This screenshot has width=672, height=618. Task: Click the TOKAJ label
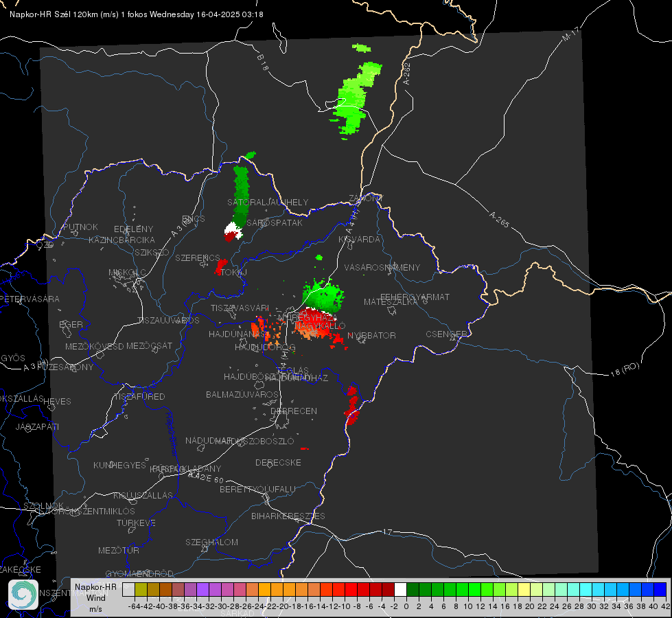(x=234, y=272)
